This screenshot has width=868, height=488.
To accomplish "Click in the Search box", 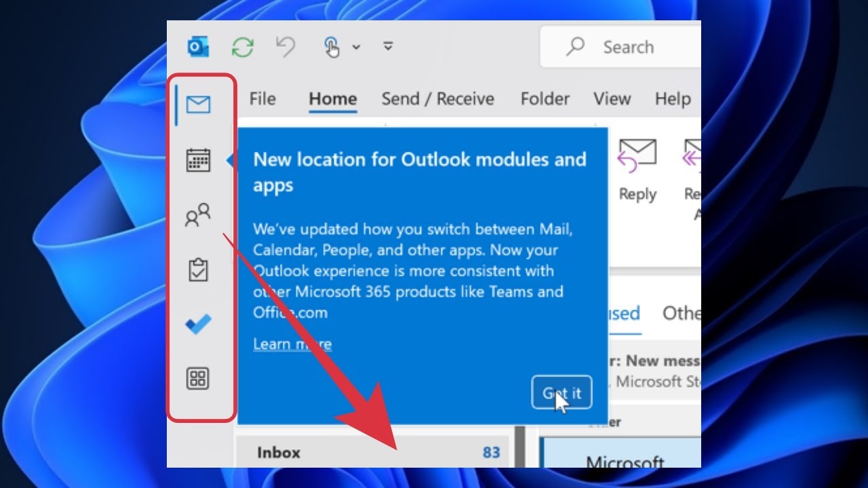I will [x=620, y=47].
